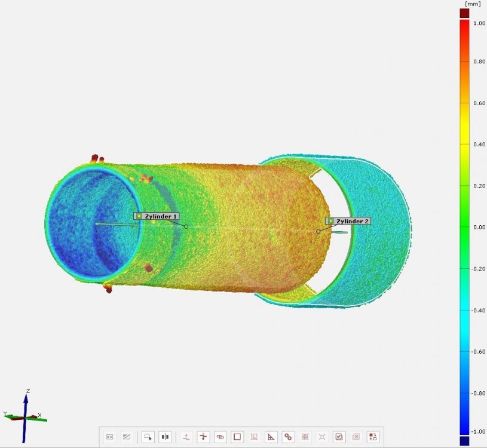Click the disabled box with X icon
Viewport: 487px width, 448px height.
[356, 437]
